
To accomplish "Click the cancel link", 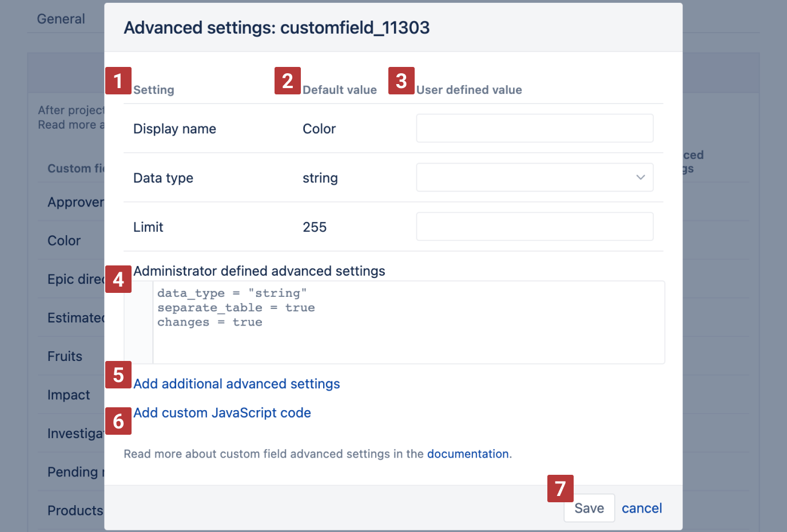I will pos(641,508).
